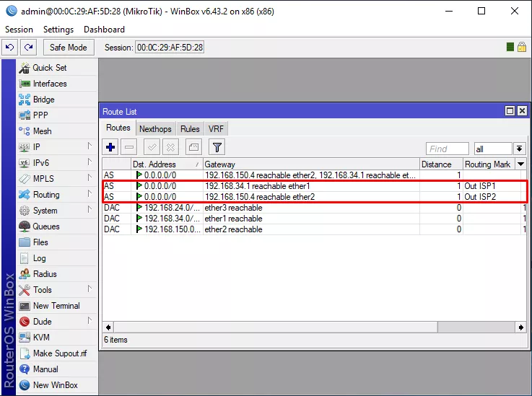Select the 192.168.150.0 ether2 route row
This screenshot has width=532, height=396.
pyautogui.click(x=315, y=229)
